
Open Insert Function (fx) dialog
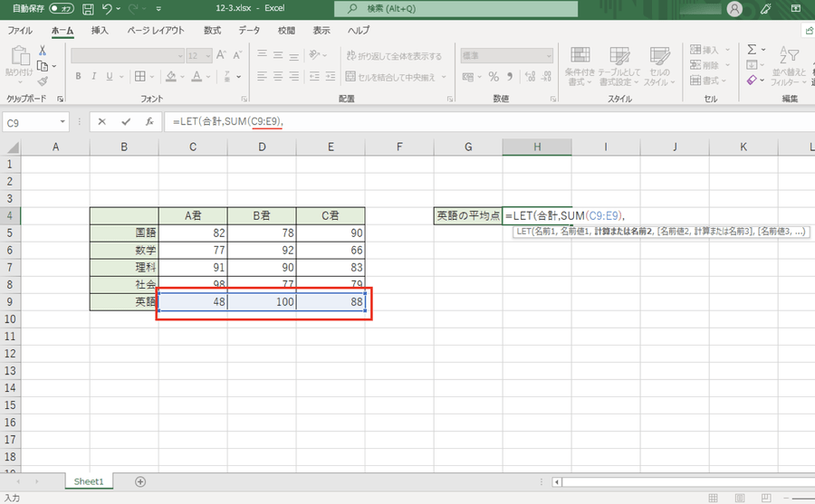coord(149,121)
